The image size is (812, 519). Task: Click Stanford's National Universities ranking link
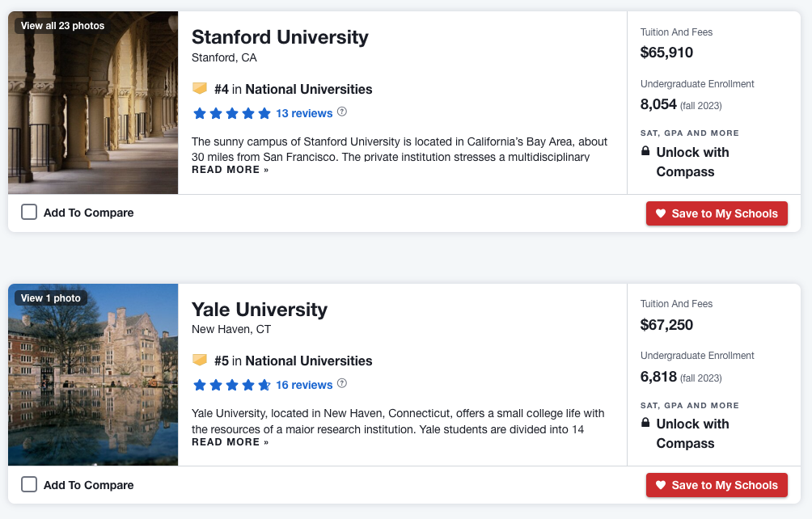[x=309, y=89]
